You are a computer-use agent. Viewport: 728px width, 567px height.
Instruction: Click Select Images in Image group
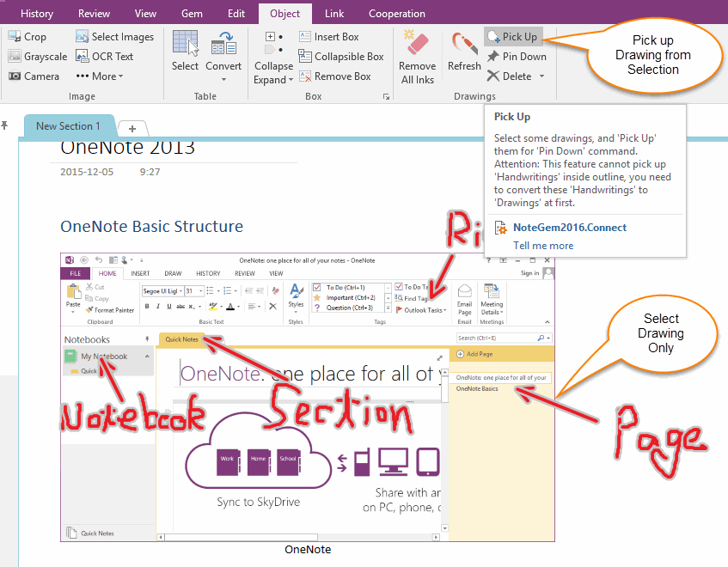pos(114,37)
